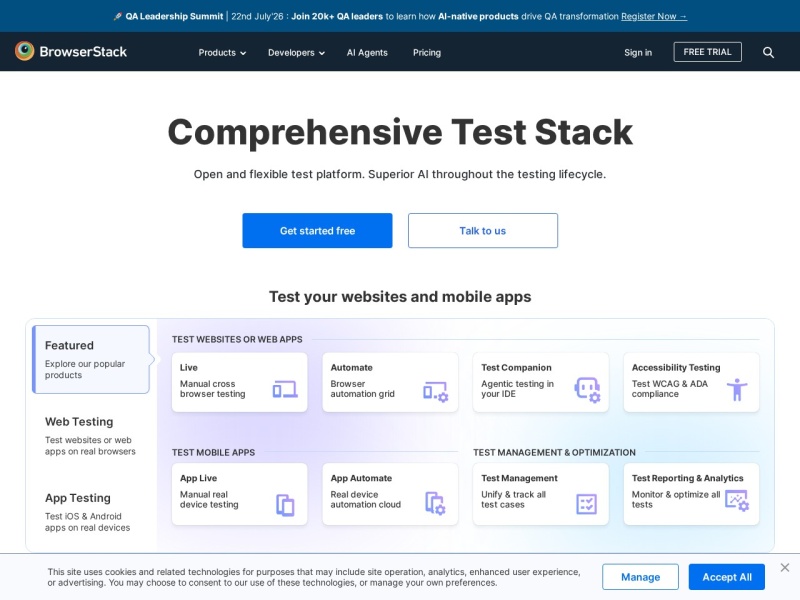Expand the Developers dropdown menu
800x600 pixels.
(296, 53)
